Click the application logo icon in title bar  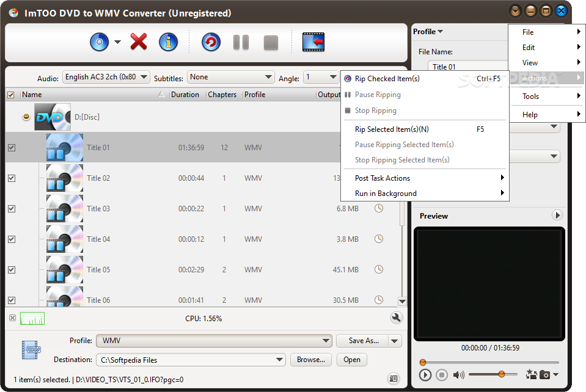(x=13, y=13)
